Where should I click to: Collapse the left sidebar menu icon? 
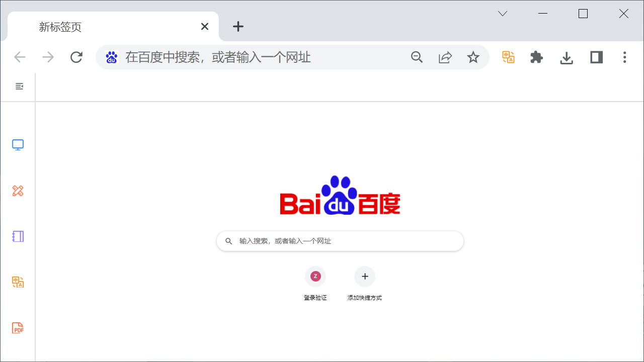pyautogui.click(x=19, y=86)
